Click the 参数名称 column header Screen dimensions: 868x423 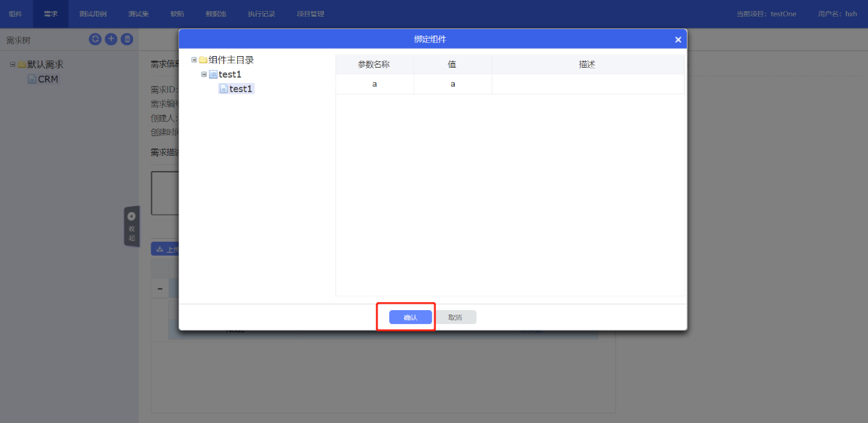pos(374,64)
